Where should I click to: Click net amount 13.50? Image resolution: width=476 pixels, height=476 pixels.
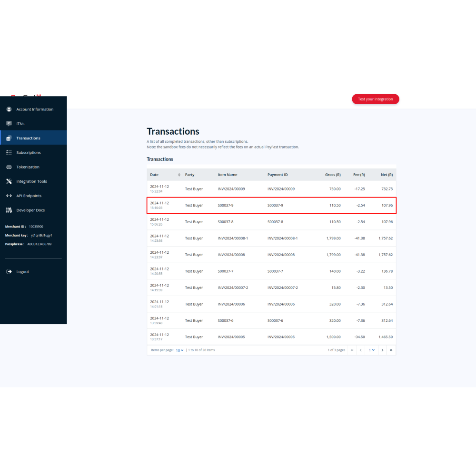pos(388,288)
